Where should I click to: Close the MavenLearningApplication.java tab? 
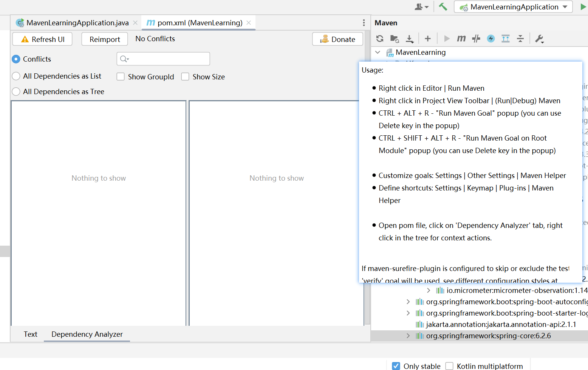tap(135, 23)
